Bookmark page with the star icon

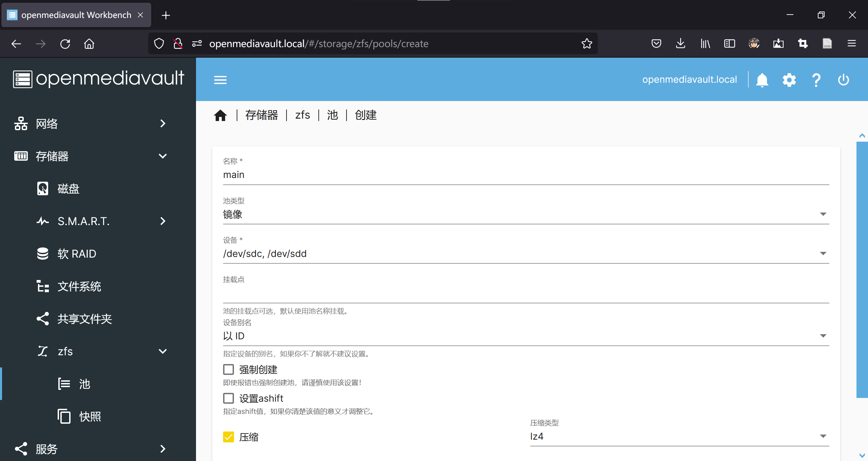coord(587,44)
